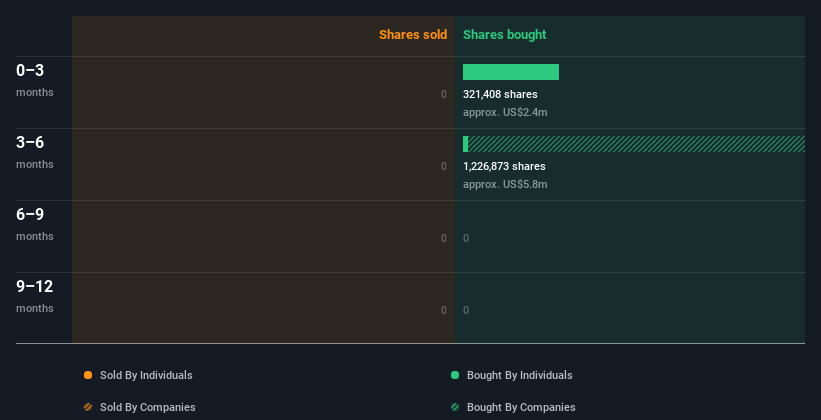
Task: Click the striped Bought By Companies legend icon
Action: [455, 407]
